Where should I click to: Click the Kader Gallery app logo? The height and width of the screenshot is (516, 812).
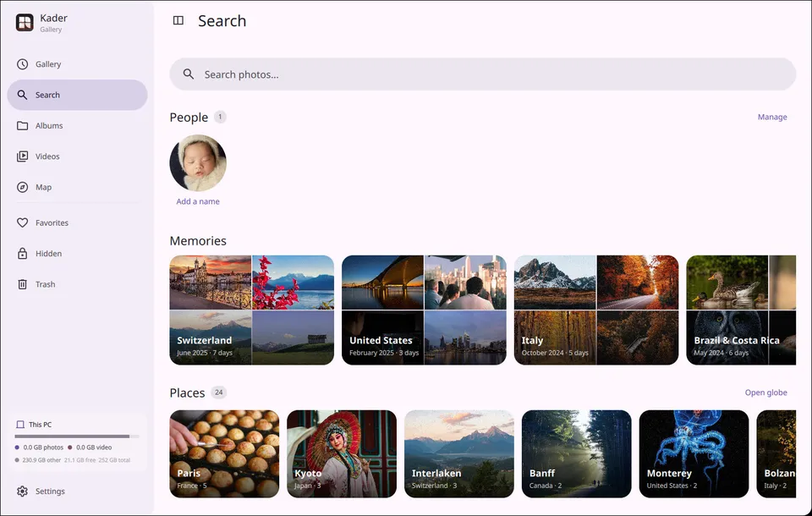point(25,22)
